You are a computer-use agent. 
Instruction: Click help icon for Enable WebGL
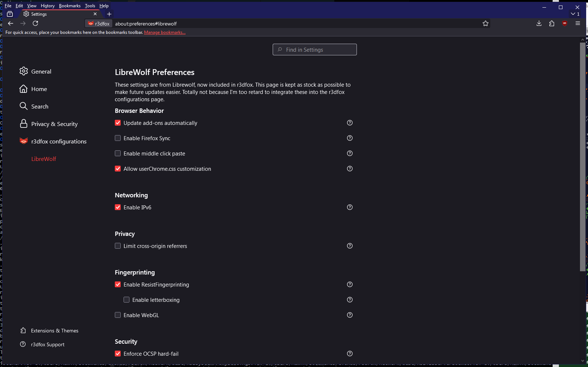pos(350,315)
